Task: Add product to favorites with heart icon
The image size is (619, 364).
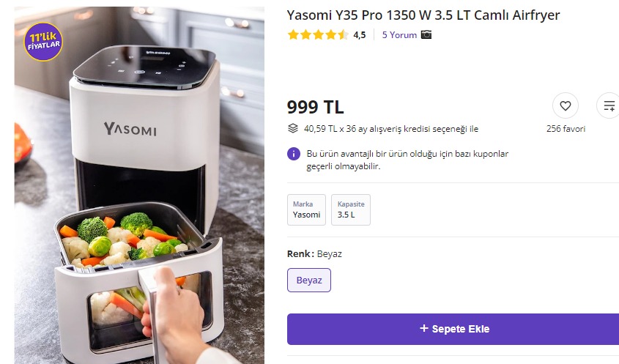Action: coord(566,105)
